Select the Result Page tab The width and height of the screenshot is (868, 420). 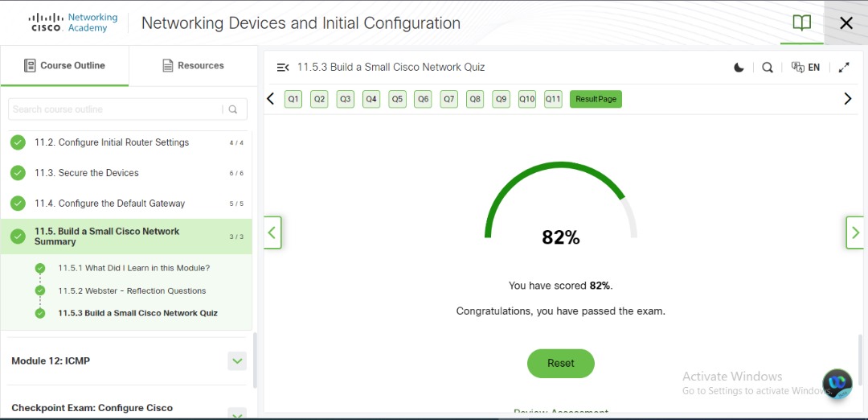(x=596, y=99)
